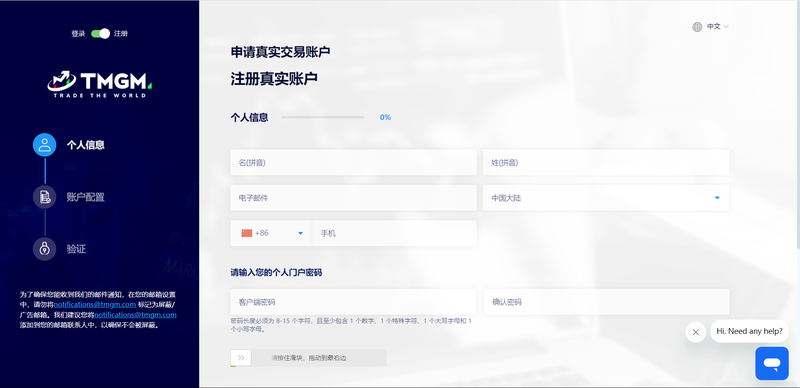Image resolution: width=800 pixels, height=388 pixels.
Task: Click the first notifications@tmgm.com link
Action: (94, 304)
